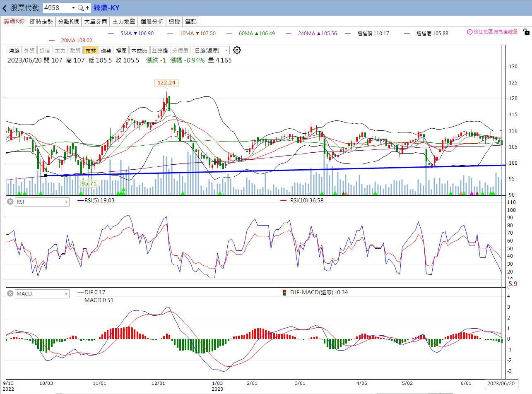Click the 撐壓 support-resistance button
This screenshot has width=532, height=394.
pos(121,50)
